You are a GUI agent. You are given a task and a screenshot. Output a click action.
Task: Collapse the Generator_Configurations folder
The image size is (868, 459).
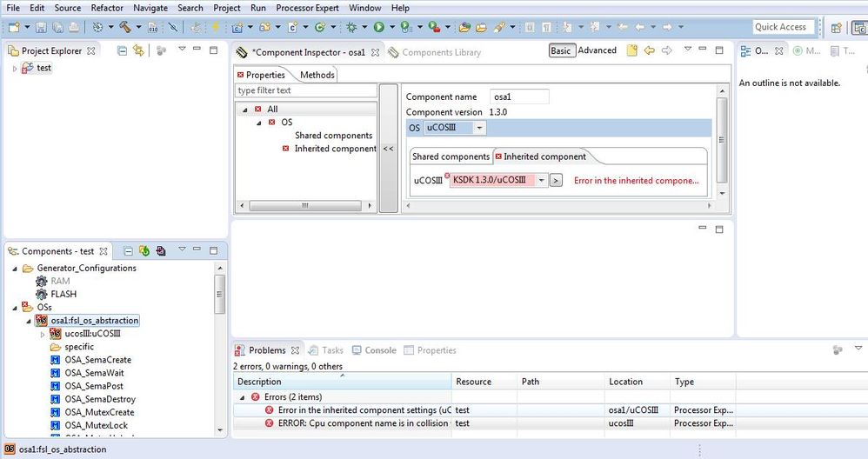15,269
